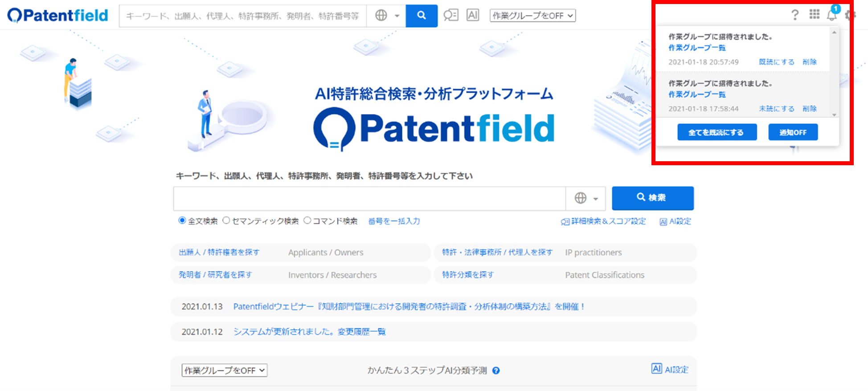Click the 番号を一括入力 link
This screenshot has height=391, width=868.
pos(394,221)
